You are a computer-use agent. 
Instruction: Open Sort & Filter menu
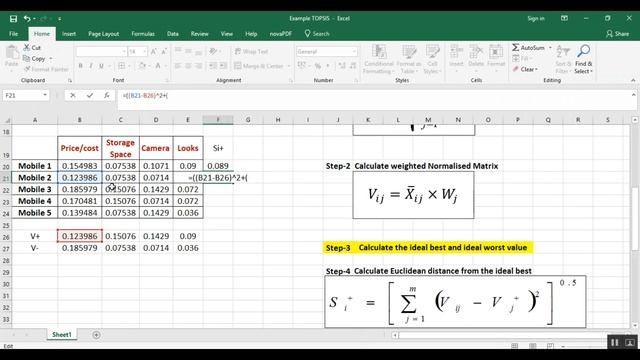(x=563, y=60)
